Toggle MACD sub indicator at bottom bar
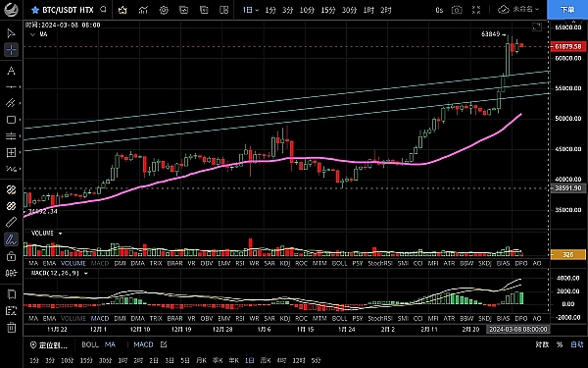 click(x=143, y=344)
